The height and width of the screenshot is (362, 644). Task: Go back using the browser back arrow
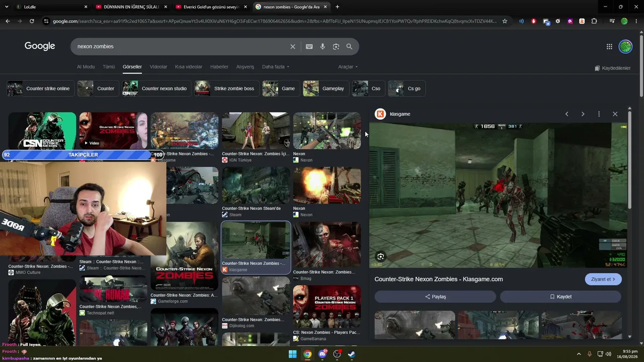tap(8, 21)
